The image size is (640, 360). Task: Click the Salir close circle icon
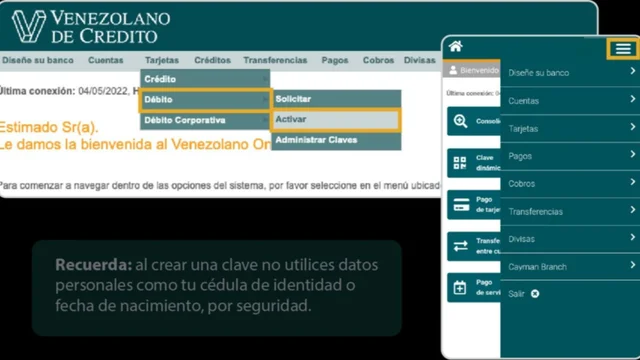535,294
